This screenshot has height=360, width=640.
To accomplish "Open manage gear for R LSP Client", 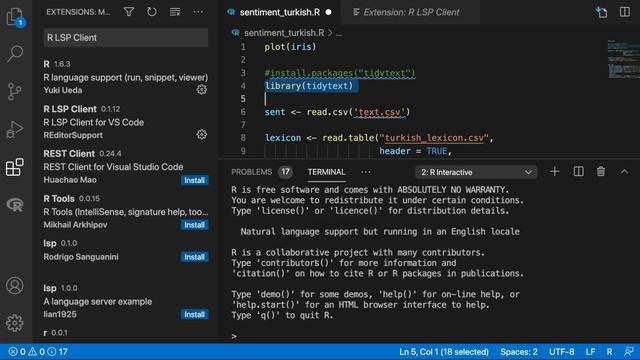I will (202, 134).
